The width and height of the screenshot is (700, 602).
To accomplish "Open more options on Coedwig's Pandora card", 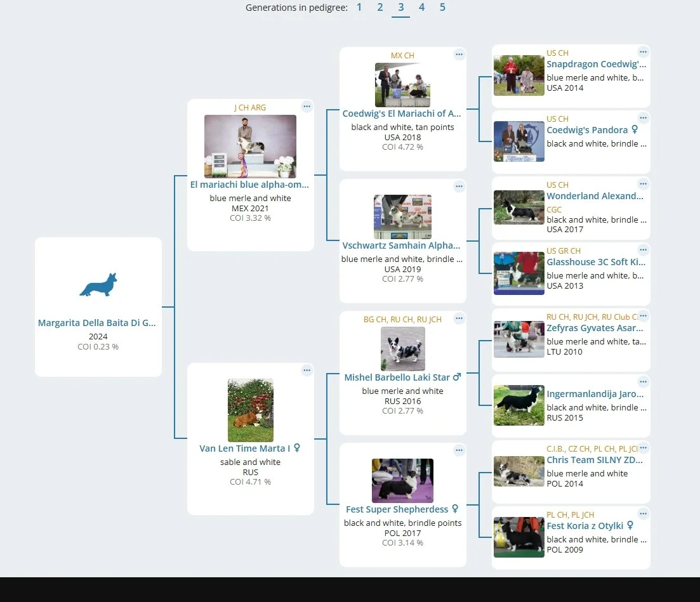I will coord(643,118).
